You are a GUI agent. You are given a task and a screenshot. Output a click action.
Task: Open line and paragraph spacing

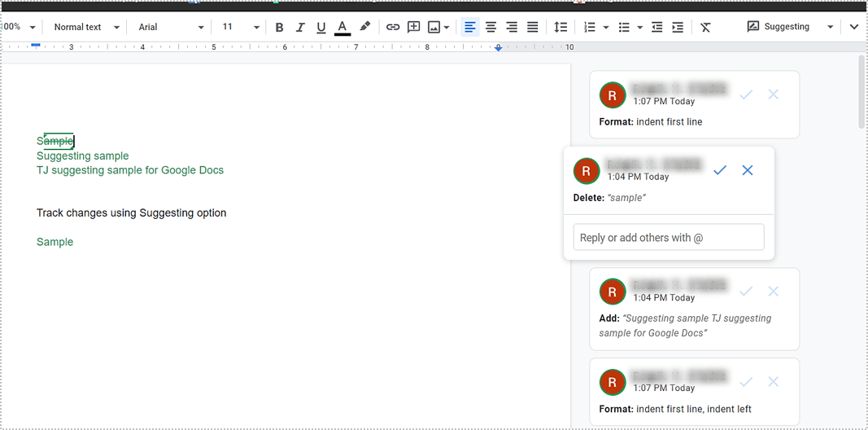(x=560, y=27)
